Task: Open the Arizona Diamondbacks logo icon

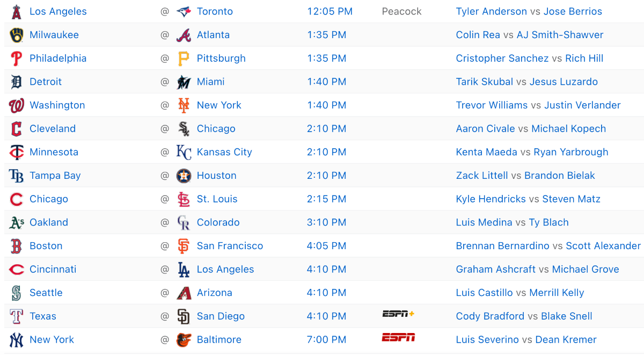Action: 184,293
